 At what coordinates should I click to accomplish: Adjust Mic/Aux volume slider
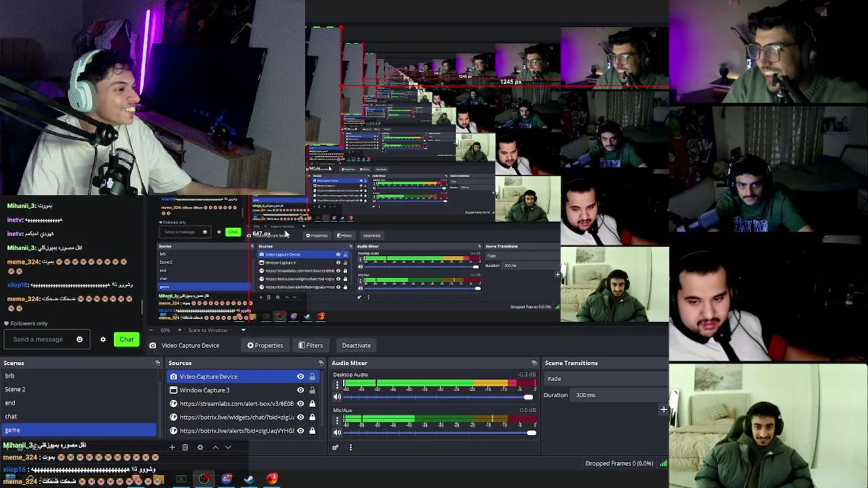click(439, 432)
